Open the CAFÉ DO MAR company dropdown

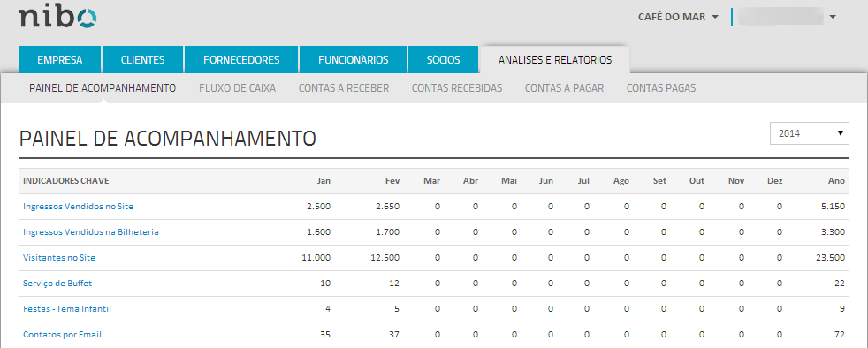pyautogui.click(x=678, y=17)
